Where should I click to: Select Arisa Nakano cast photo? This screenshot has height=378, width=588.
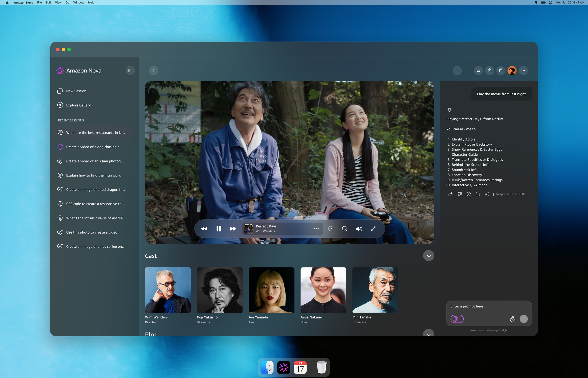323,290
